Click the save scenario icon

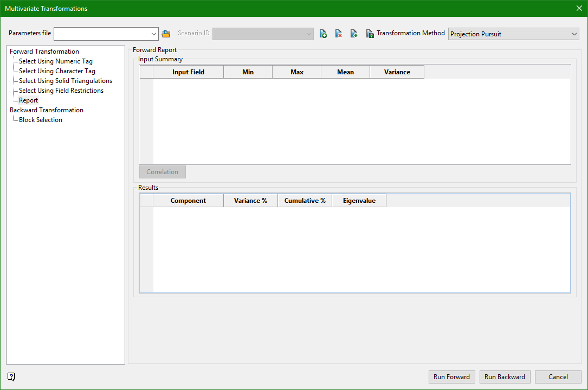coord(370,34)
